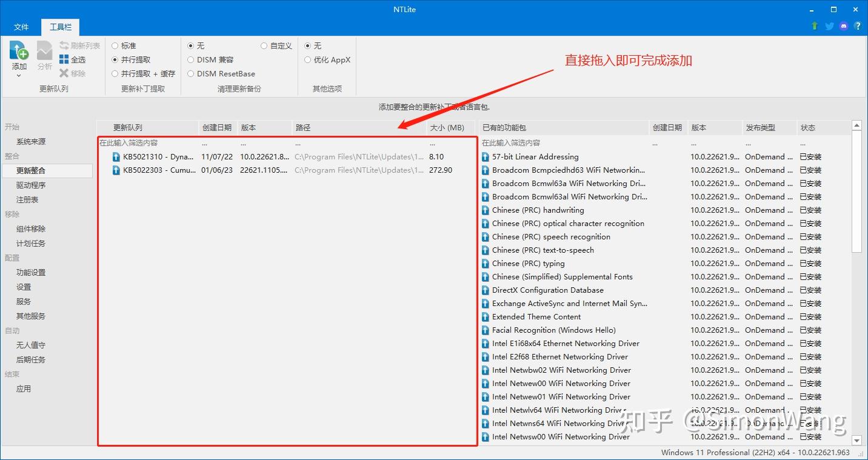Open 应用 under 结束 section
This screenshot has width=868, height=460.
pyautogui.click(x=22, y=388)
